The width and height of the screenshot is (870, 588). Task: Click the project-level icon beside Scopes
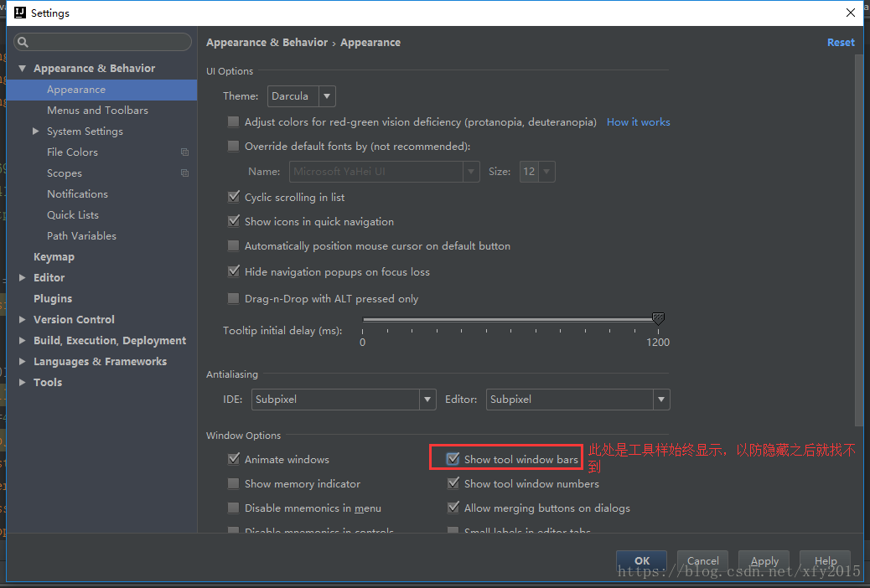(x=184, y=173)
